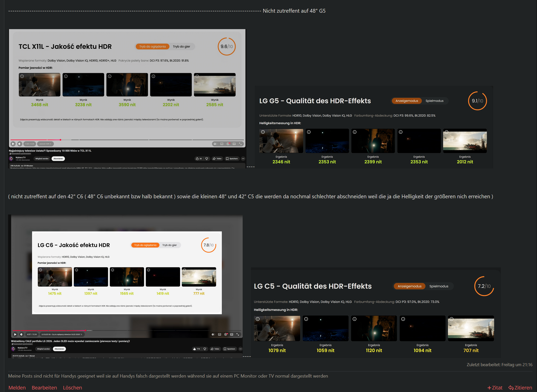Viewport: 537px width, 392px height.
Task: Open info icon on LG C5 1079 nit thumbnail
Action: [x=258, y=319]
